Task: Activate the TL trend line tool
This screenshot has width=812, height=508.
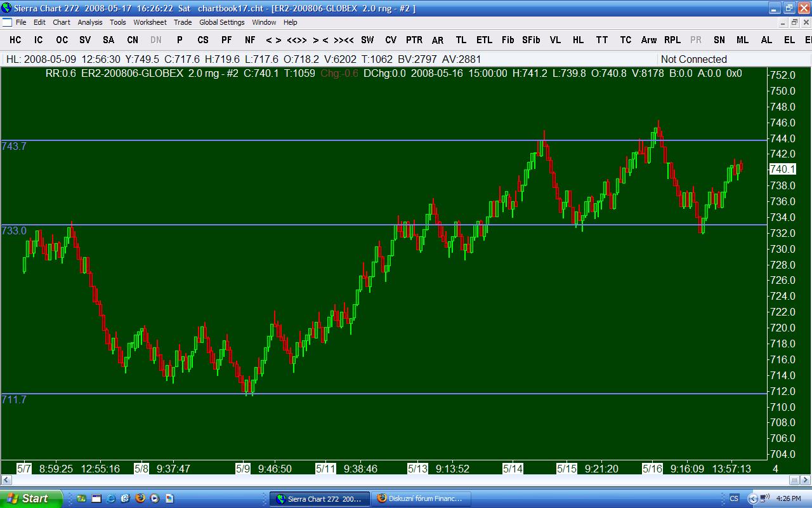Action: (461, 40)
